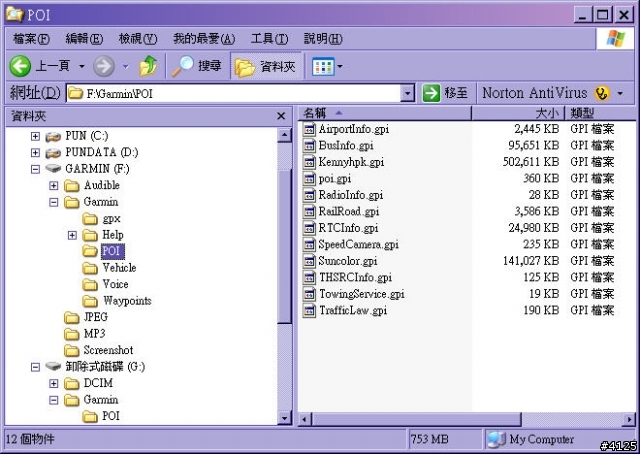This screenshot has height=454, width=640.
Task: Open the File menu (檔案)
Action: click(x=31, y=39)
